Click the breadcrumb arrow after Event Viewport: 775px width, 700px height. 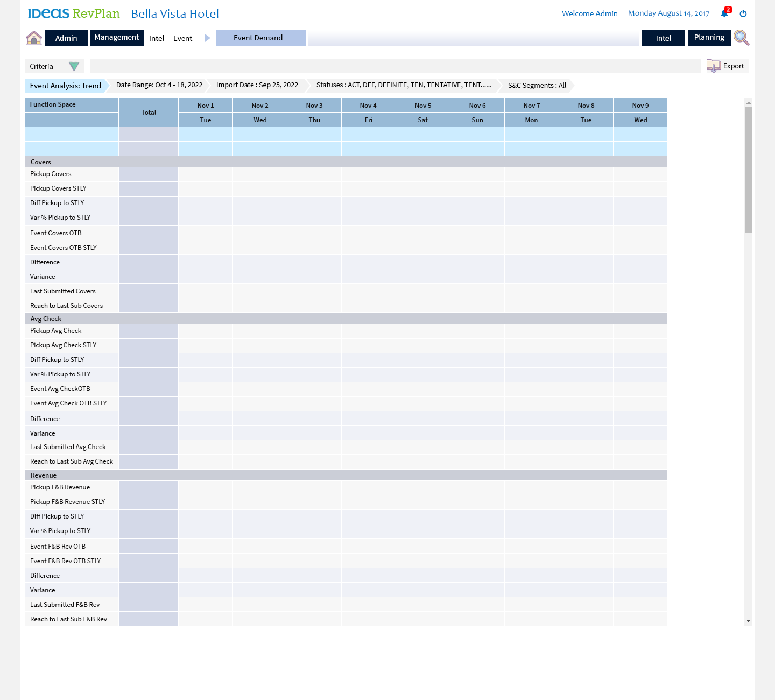tap(207, 38)
